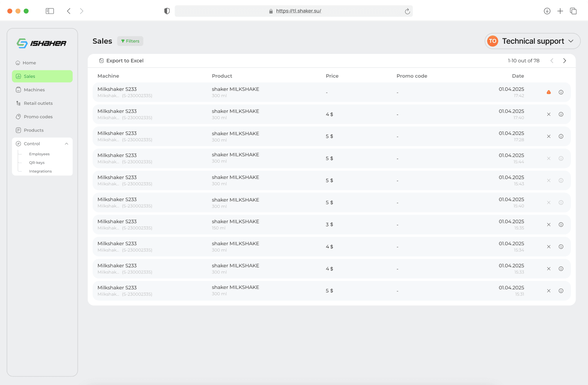Go to previous page of sales

[x=552, y=61]
